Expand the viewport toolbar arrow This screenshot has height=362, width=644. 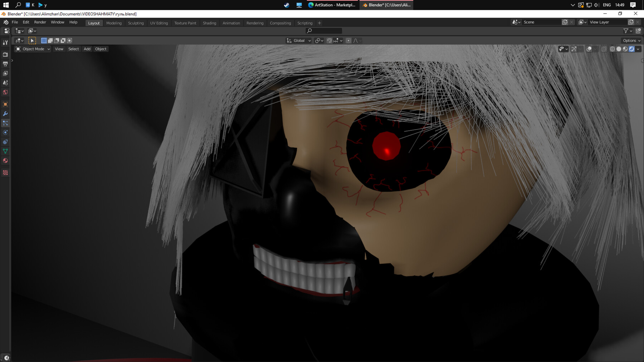click(x=12, y=60)
